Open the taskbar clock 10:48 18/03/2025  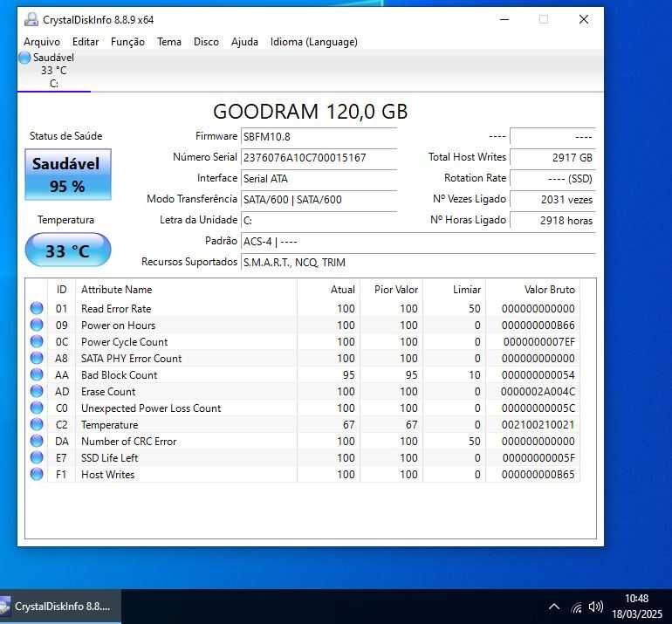pos(636,607)
